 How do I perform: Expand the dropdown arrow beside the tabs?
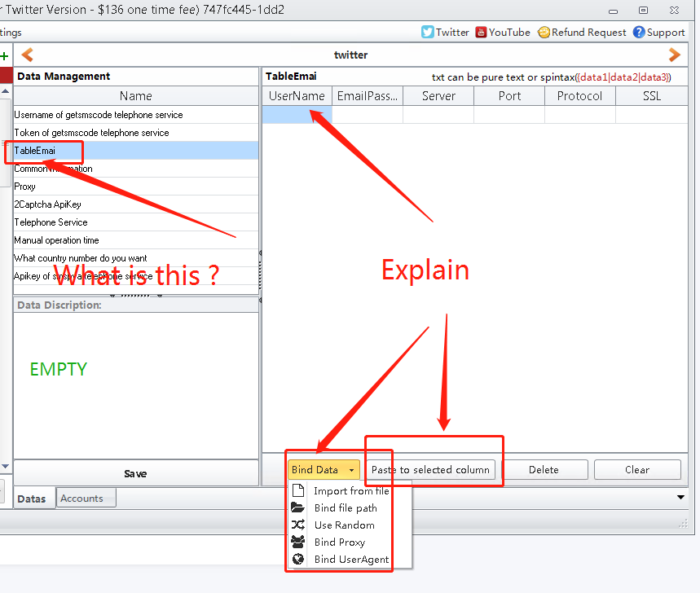tap(681, 497)
